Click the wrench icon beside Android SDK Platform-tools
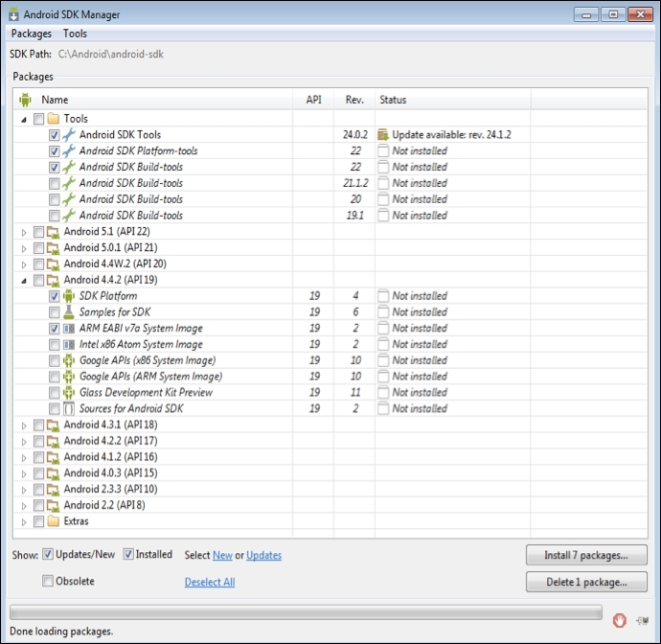The width and height of the screenshot is (661, 644). [69, 151]
